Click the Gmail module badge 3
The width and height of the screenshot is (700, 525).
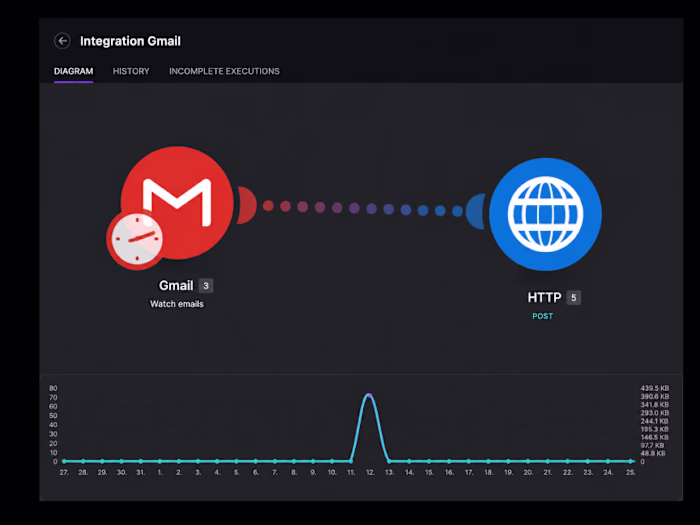206,286
